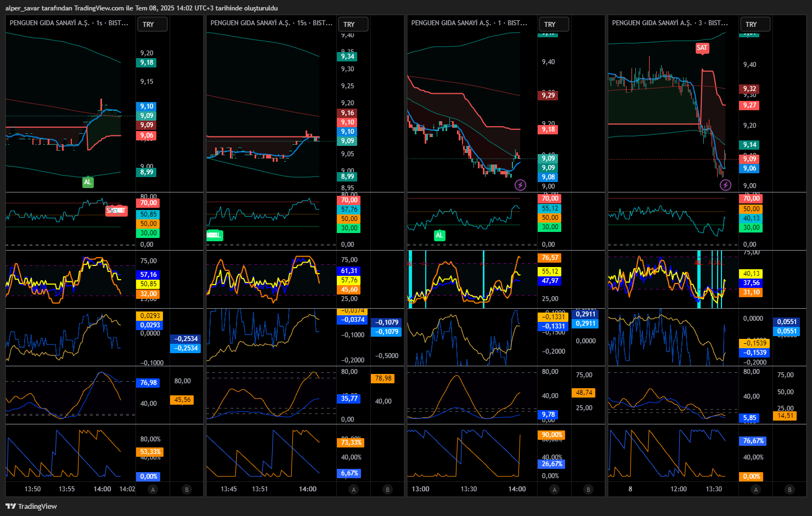The image size is (812, 516).
Task: Click the dark red 9,29 label in the 1-minute chart
Action: [x=548, y=95]
